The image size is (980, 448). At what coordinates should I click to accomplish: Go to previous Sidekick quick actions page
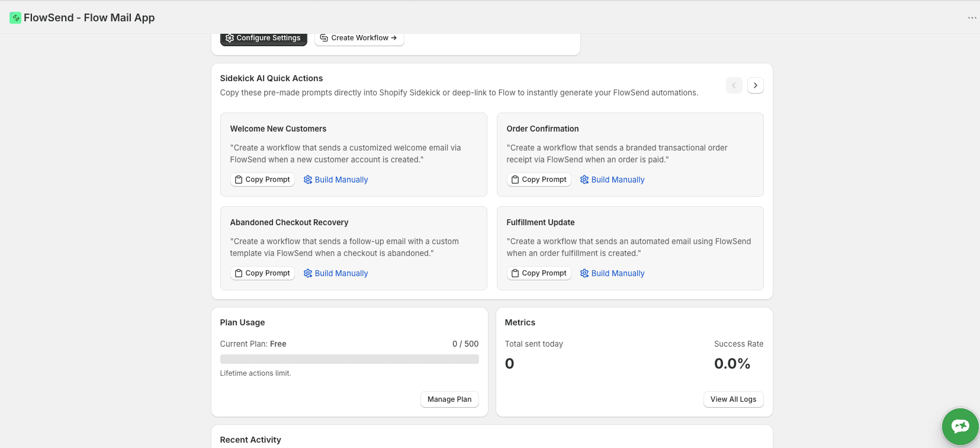pyautogui.click(x=734, y=85)
